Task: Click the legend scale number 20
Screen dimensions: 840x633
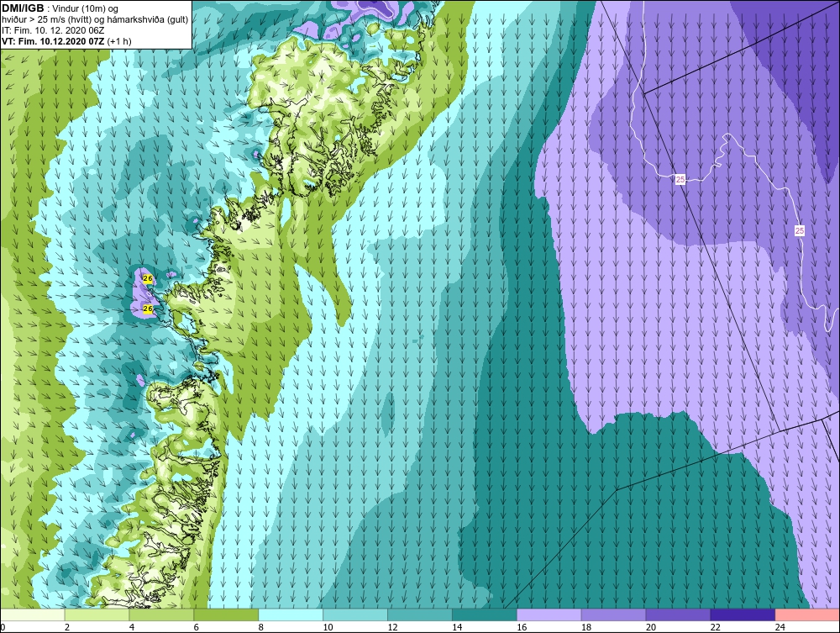Action: click(651, 627)
